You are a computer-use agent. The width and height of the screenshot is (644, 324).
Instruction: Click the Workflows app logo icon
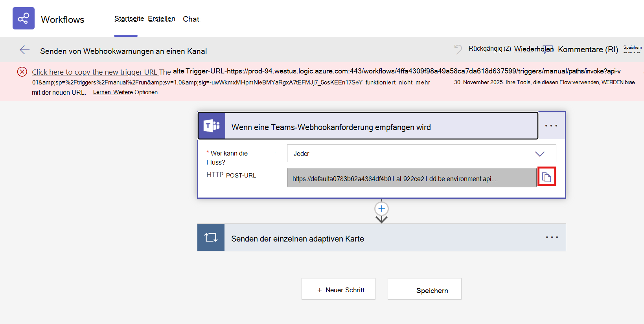click(24, 18)
